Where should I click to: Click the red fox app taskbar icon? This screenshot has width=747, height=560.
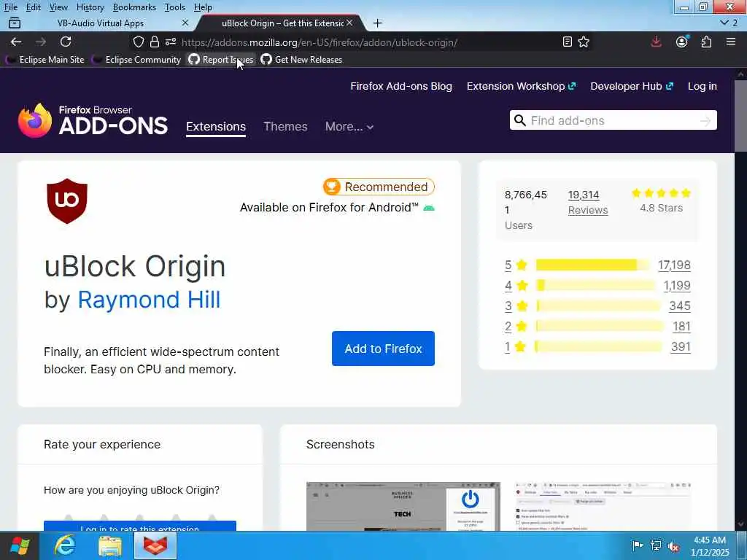click(155, 545)
